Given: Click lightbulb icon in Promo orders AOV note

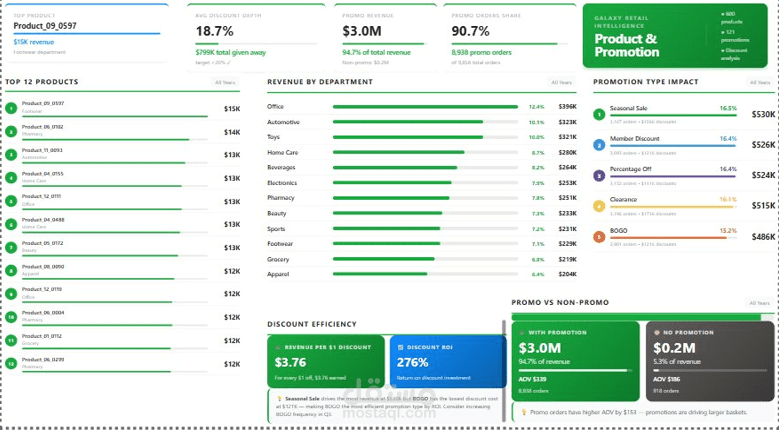Looking at the screenshot, I should 524,412.
